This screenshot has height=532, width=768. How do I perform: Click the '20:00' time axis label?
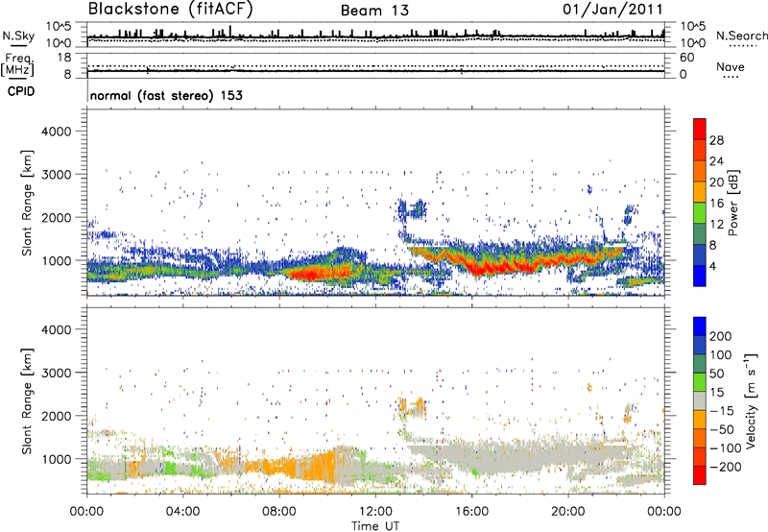pyautogui.click(x=568, y=512)
